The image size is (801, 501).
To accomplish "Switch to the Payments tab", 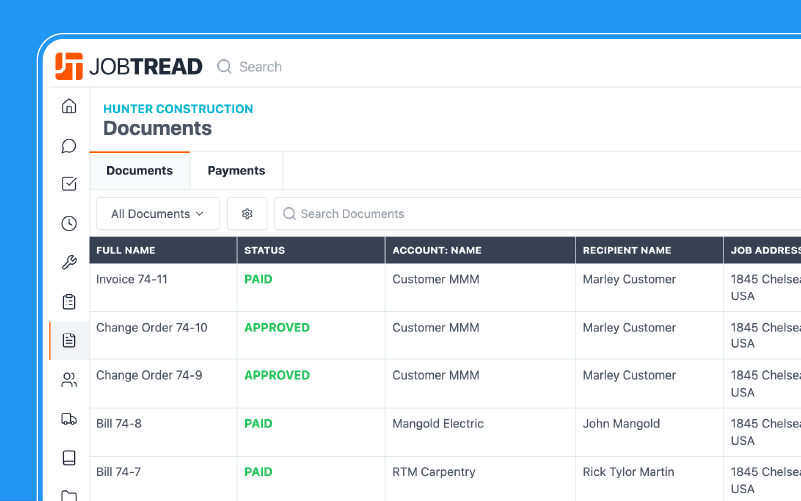I will pos(236,171).
